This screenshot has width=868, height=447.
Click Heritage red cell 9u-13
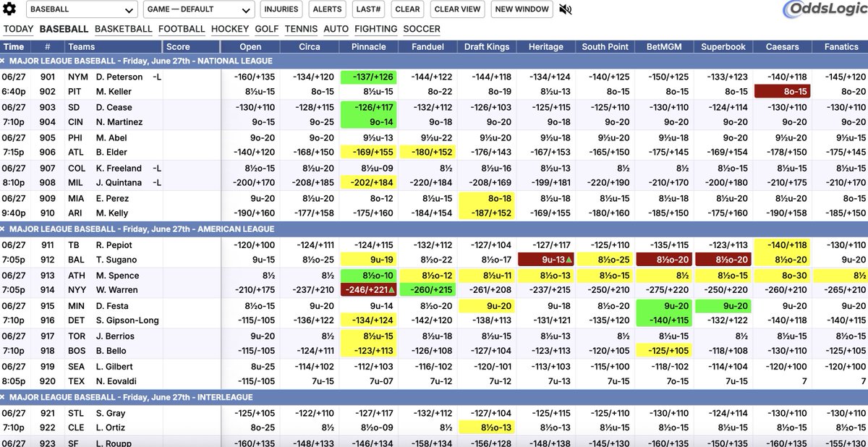pos(546,260)
